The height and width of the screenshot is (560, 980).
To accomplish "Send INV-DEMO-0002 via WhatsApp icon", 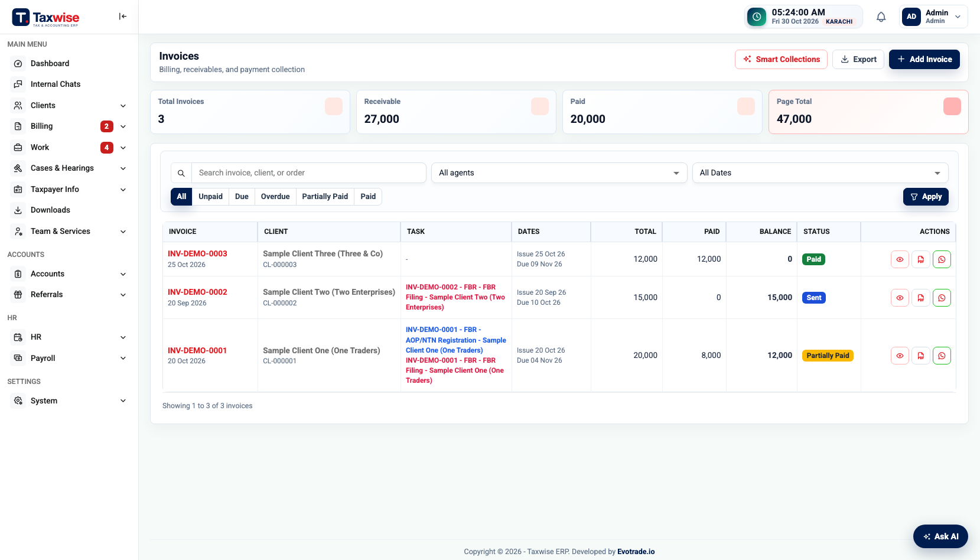I will 942,298.
